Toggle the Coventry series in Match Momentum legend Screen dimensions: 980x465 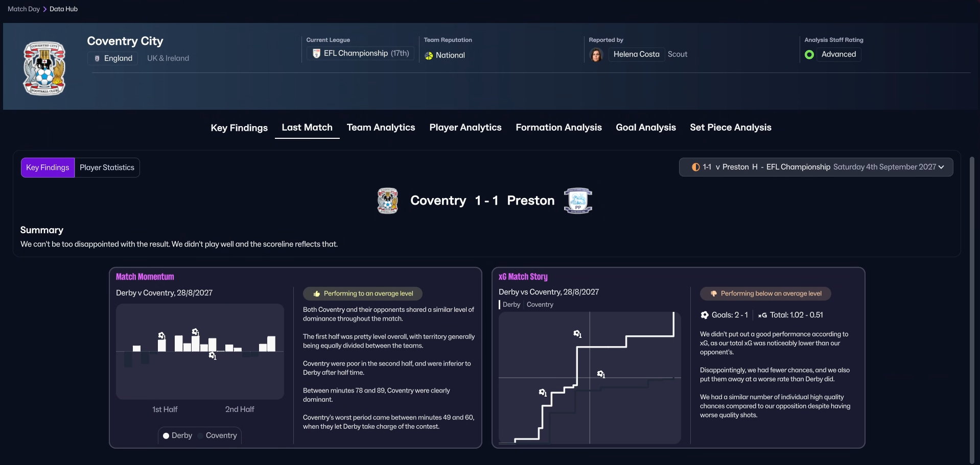click(x=217, y=436)
